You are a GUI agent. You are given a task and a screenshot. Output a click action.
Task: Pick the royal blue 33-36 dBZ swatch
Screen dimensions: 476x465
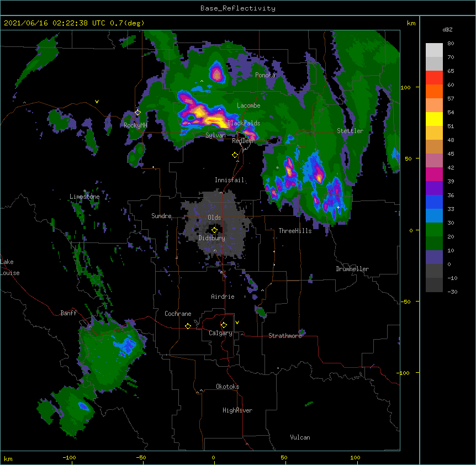[x=434, y=202]
